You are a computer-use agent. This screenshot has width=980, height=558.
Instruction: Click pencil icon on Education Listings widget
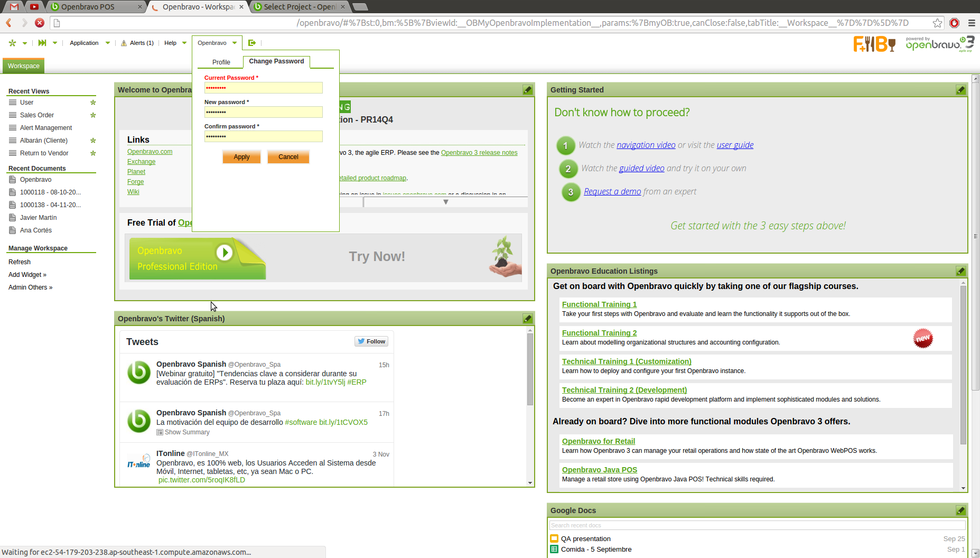960,271
